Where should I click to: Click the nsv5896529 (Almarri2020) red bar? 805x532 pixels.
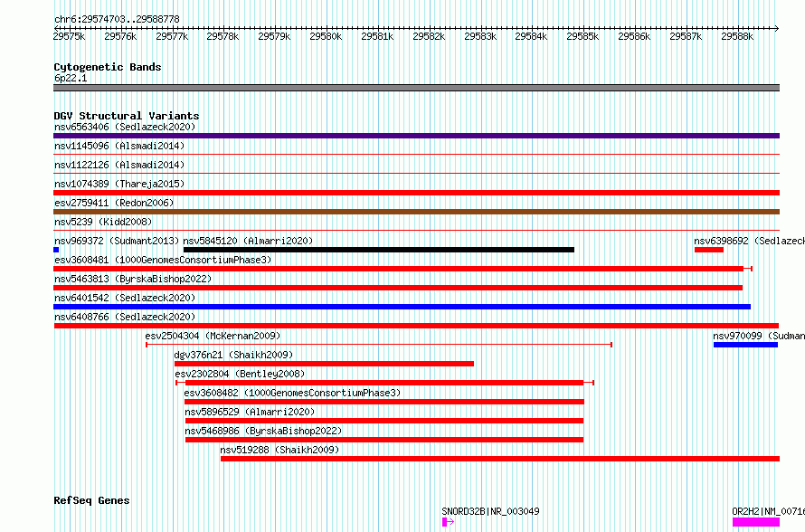(x=384, y=421)
